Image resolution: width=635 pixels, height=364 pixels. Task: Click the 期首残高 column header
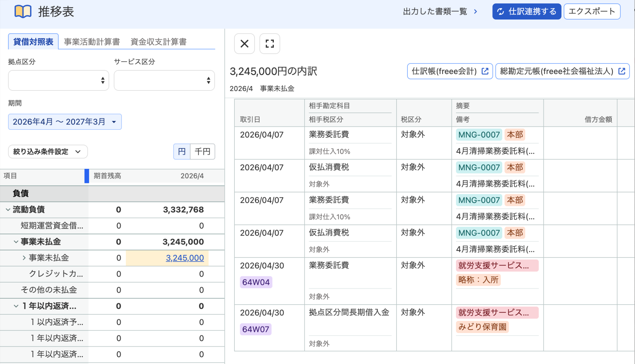click(107, 176)
